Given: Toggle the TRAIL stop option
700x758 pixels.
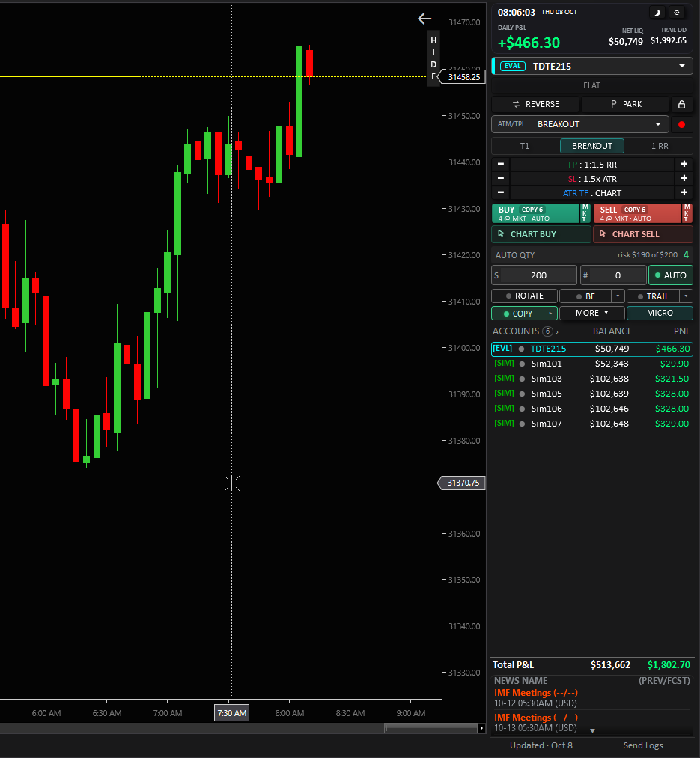Looking at the screenshot, I should tap(653, 296).
